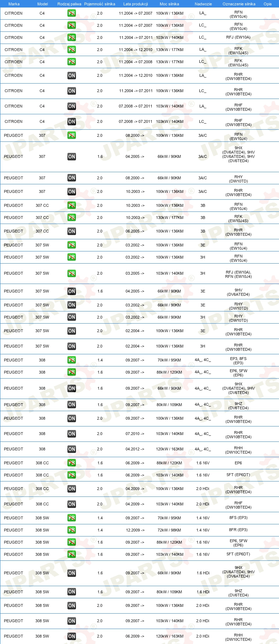Click PB icon for 308 SW 8FR (EP3)
Image resolution: width=279 pixels, height=644 pixels.
pyautogui.click(x=72, y=530)
